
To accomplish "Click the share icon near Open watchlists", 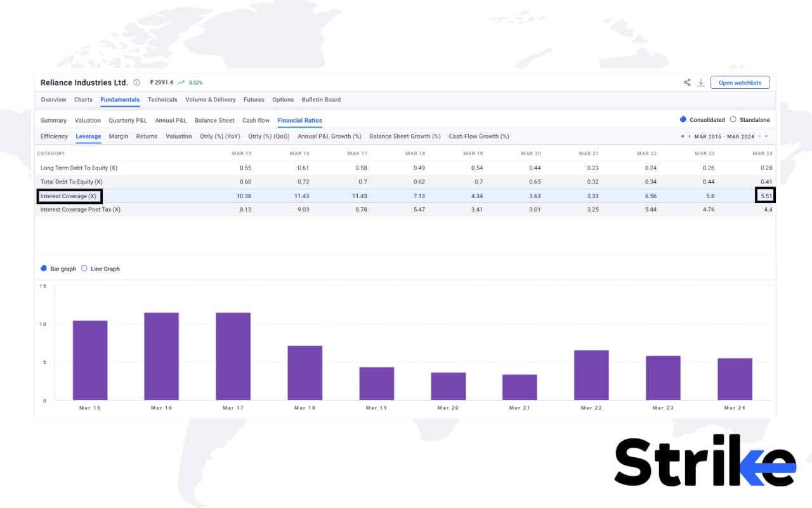I will pos(687,82).
